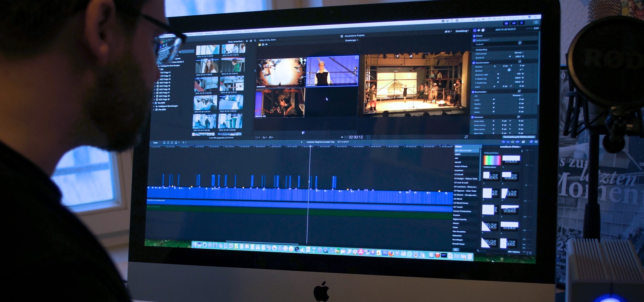Toggle the Effekte section checkbox

point(474,36)
